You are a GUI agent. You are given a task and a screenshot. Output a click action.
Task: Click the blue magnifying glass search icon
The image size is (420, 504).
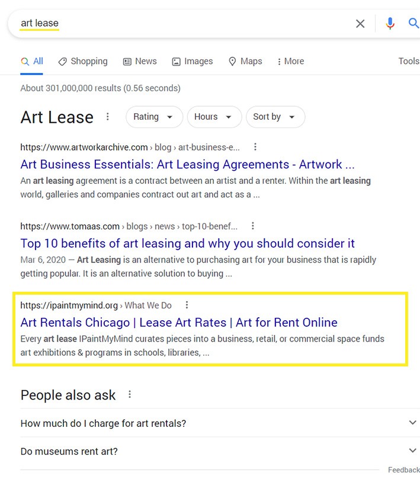[x=413, y=24]
